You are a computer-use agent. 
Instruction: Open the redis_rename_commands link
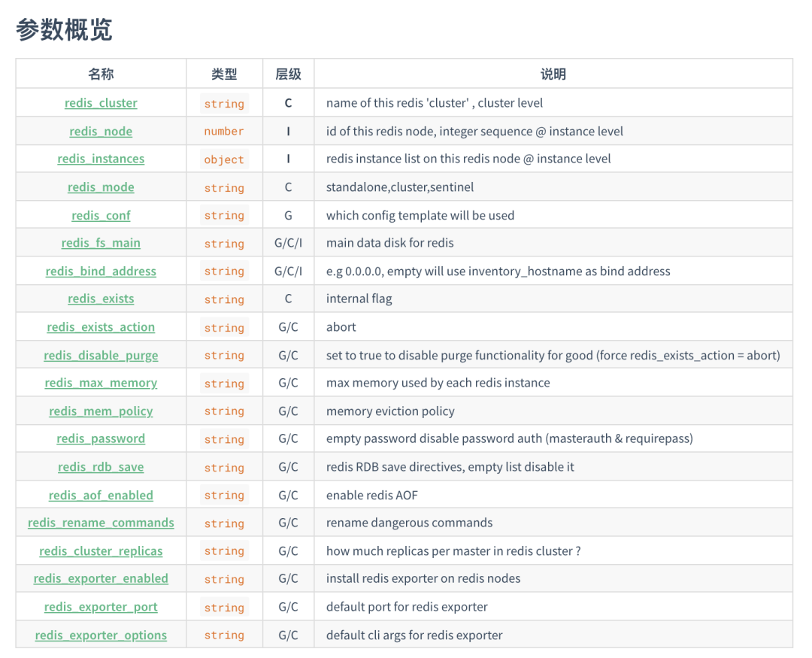[x=101, y=523]
